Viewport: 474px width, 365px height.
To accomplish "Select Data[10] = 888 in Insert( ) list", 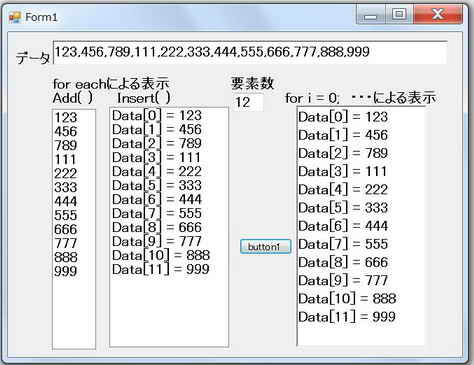I will tap(161, 256).
